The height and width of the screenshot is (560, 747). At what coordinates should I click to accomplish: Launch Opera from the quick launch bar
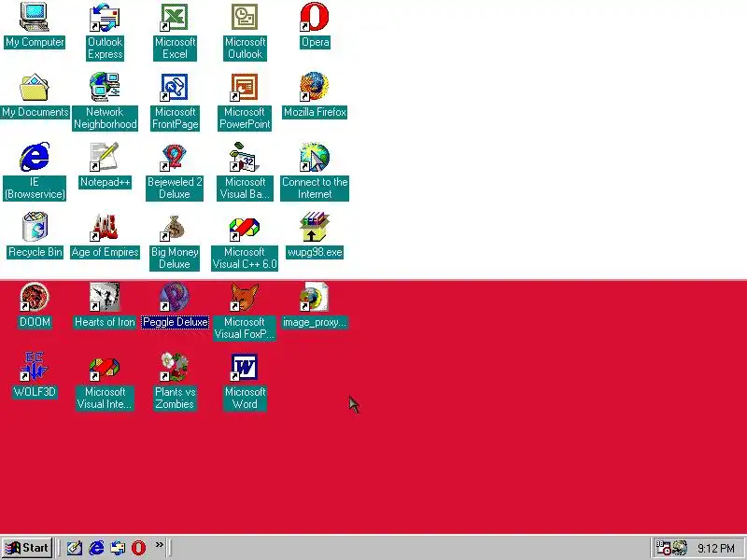138,548
